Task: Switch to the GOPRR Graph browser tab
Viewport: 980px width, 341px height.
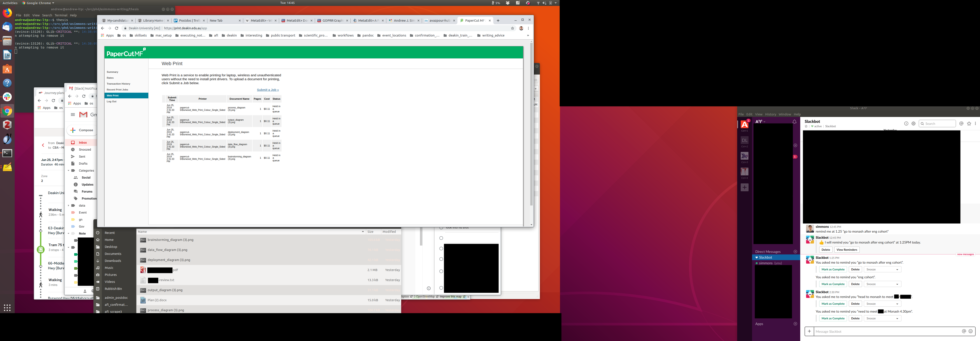Action: [332, 21]
